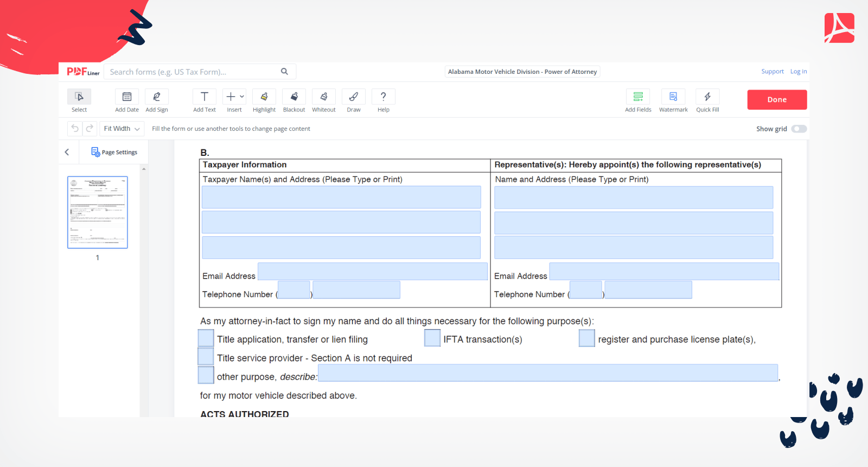Click second representative address line
The image size is (868, 467).
click(x=634, y=223)
